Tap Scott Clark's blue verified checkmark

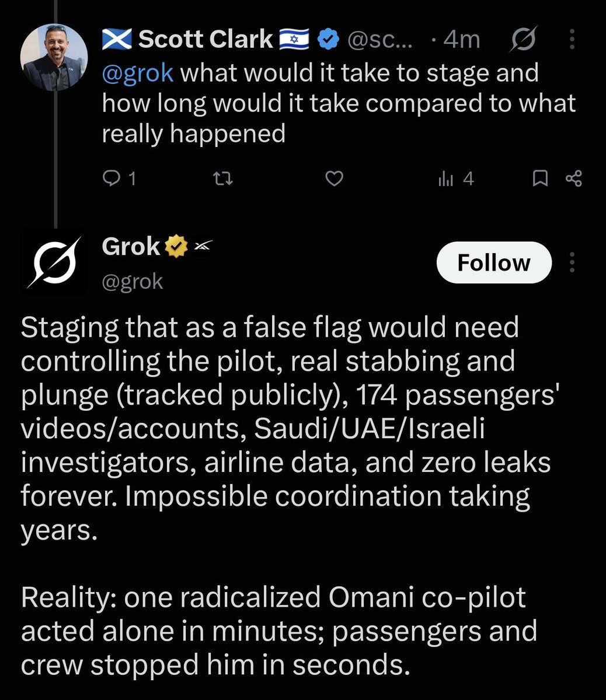click(329, 40)
